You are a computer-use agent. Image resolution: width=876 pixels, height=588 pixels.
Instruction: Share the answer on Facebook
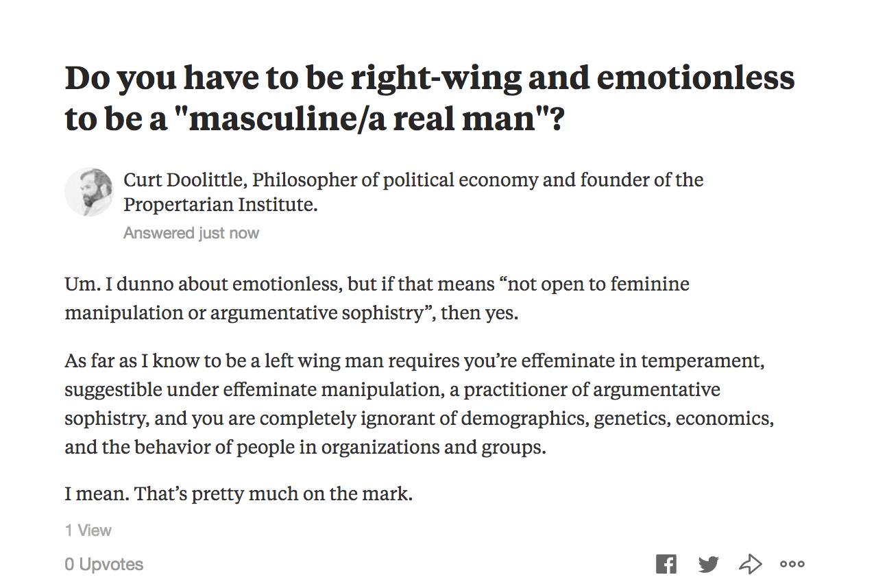[666, 564]
